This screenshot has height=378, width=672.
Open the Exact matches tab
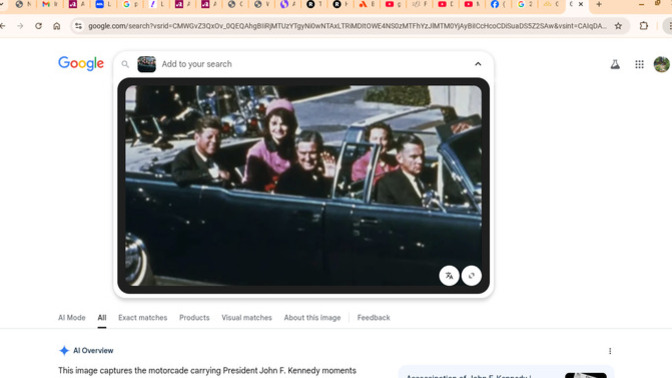143,318
